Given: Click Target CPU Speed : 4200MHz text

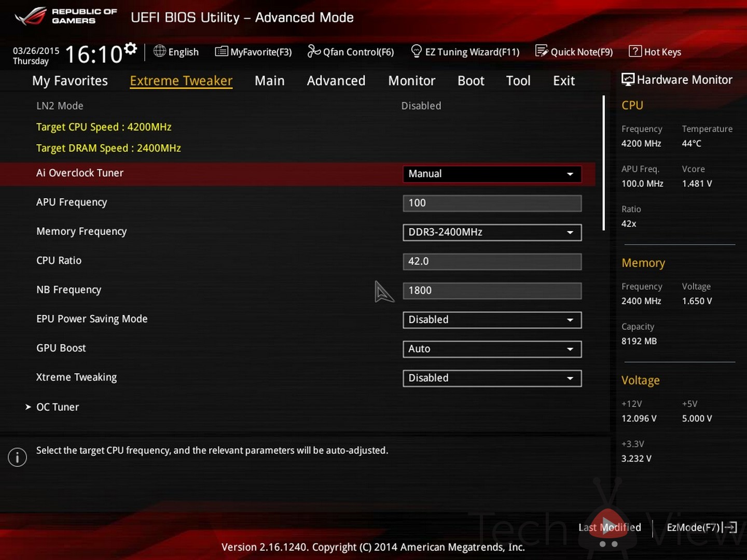Looking at the screenshot, I should (104, 127).
